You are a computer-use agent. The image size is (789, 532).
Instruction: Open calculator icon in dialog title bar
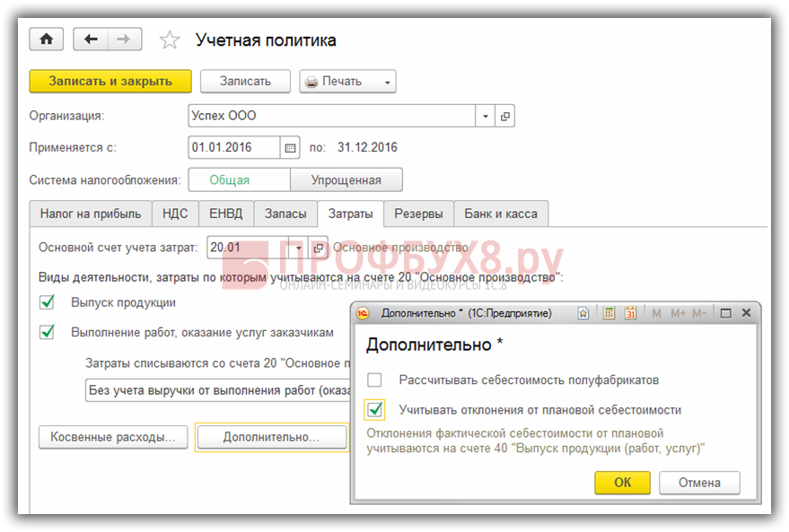click(x=609, y=313)
